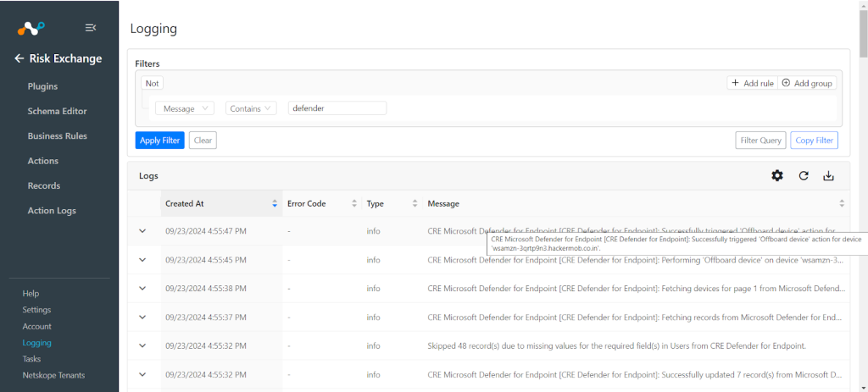Click Copy Filter button

click(815, 141)
